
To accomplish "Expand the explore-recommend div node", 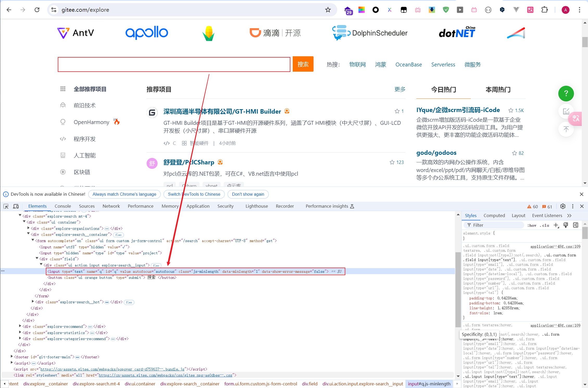I will 20,326.
